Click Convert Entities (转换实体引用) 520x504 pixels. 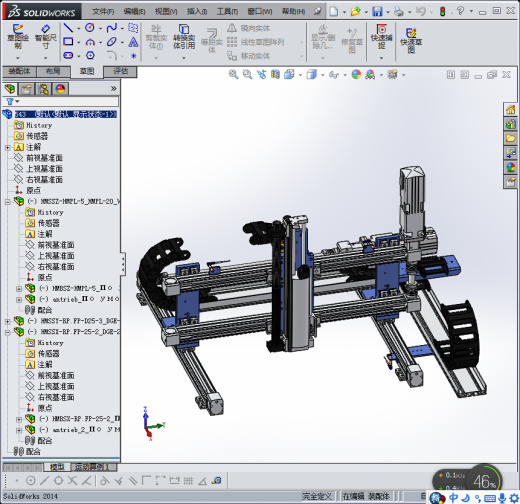[x=184, y=37]
